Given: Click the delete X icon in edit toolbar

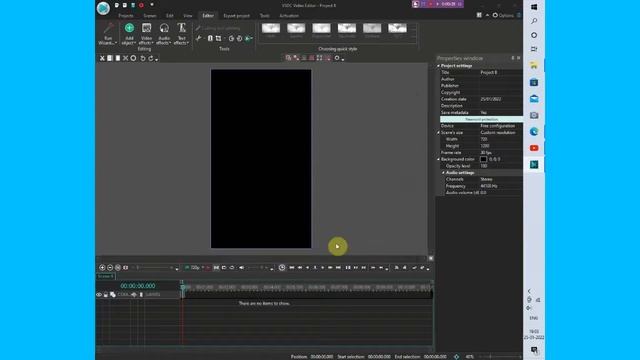Looking at the screenshot, I should 126,58.
